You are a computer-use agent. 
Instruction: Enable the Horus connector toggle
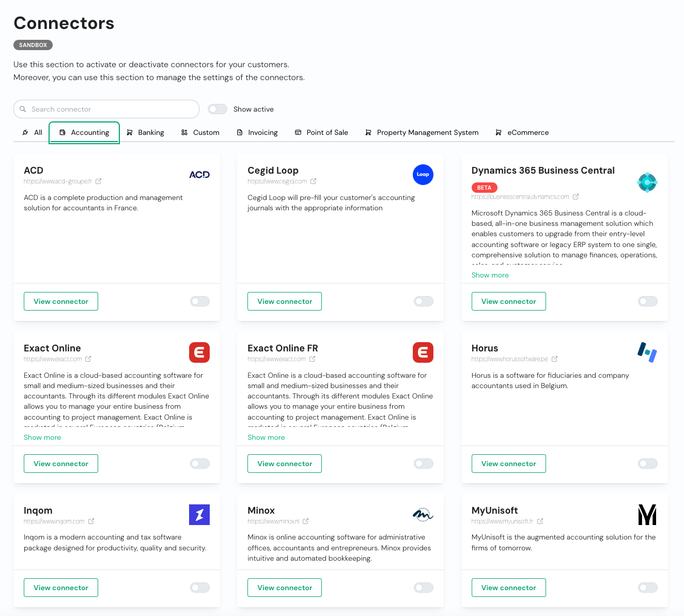(x=648, y=464)
